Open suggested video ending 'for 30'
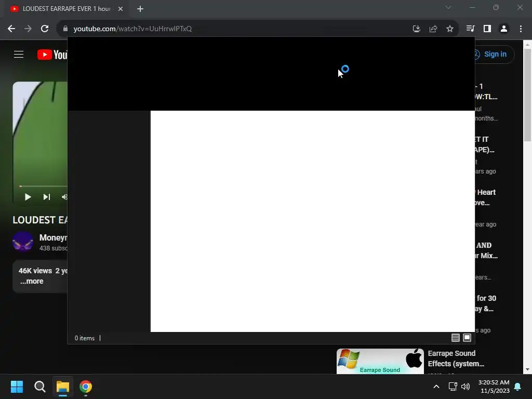The image size is (532, 399). pyautogui.click(x=486, y=303)
